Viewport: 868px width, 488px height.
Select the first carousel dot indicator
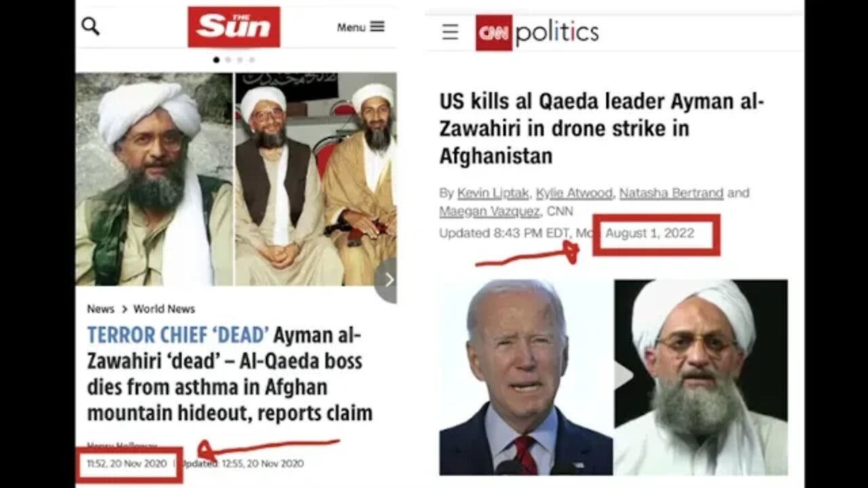[x=216, y=60]
